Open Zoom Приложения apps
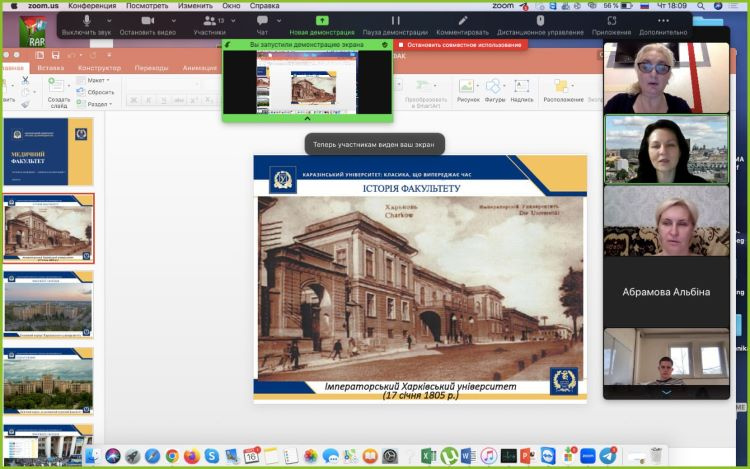The height and width of the screenshot is (469, 750). 611,25
